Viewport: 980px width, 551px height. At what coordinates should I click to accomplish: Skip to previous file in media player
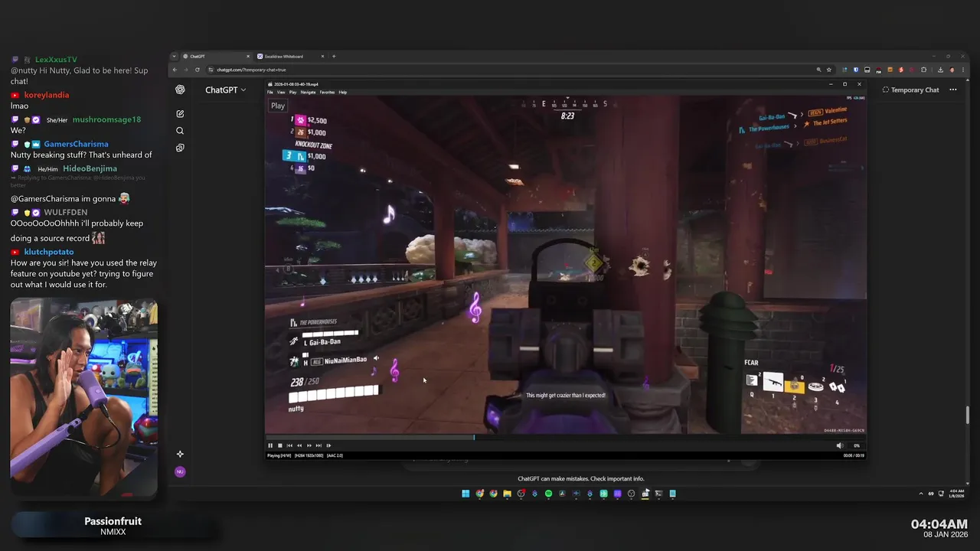pyautogui.click(x=289, y=445)
